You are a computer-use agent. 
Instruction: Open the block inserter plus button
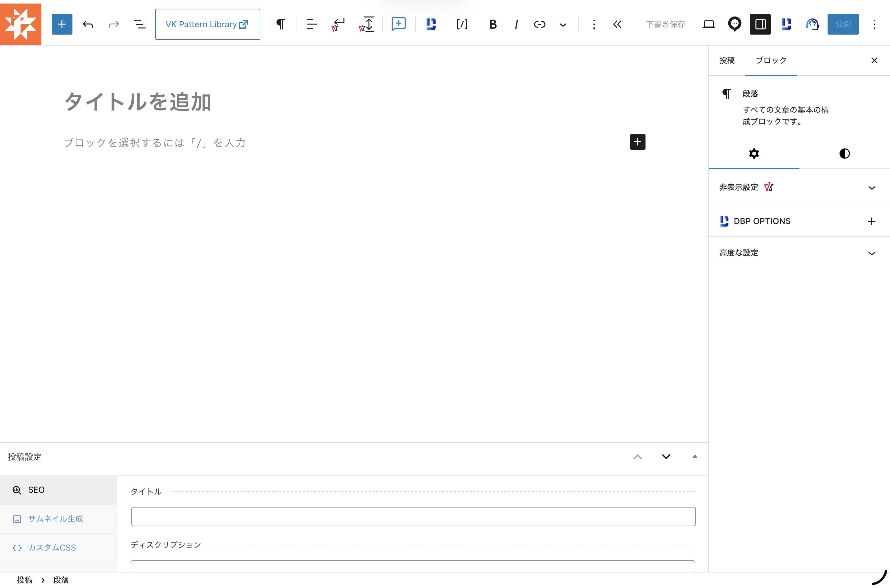[x=62, y=24]
